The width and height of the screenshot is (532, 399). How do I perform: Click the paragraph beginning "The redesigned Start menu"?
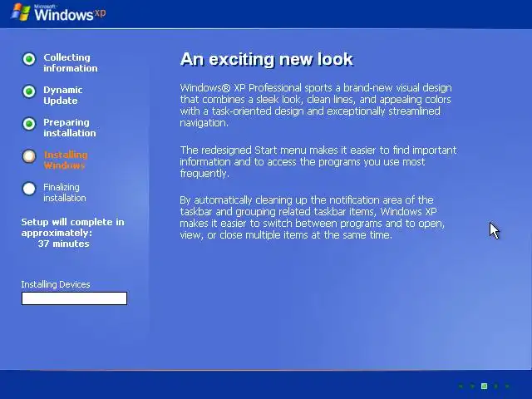pos(318,162)
